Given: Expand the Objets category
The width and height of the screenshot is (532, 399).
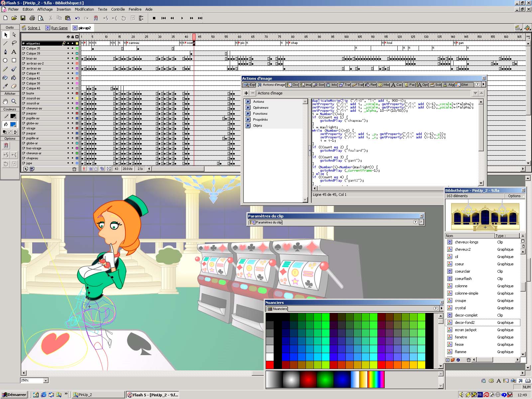Looking at the screenshot, I should [x=248, y=126].
